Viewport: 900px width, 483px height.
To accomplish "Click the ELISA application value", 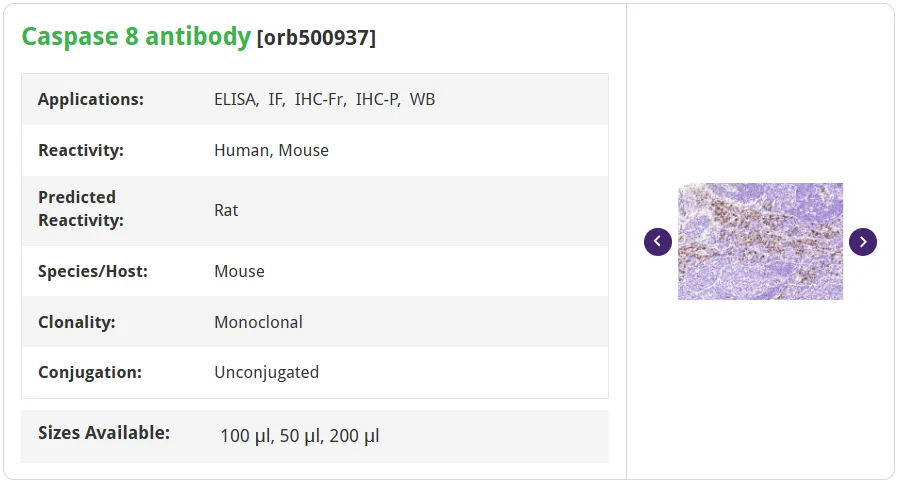I will [236, 99].
